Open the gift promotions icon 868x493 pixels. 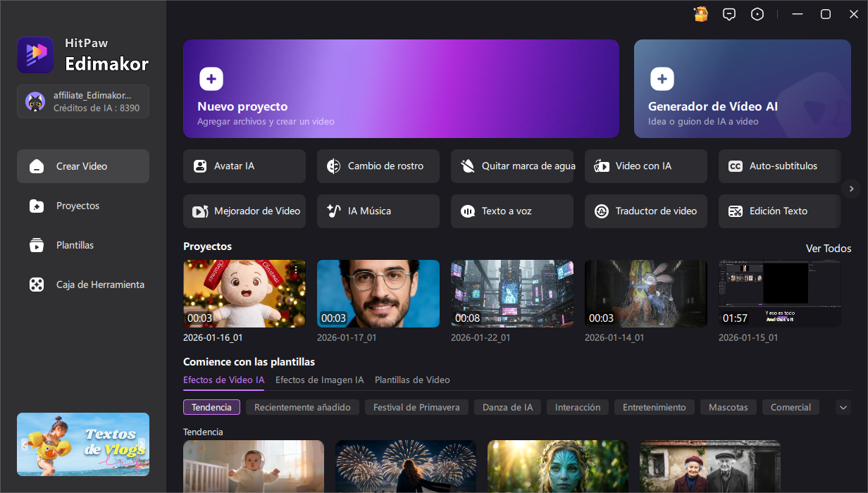[x=700, y=13]
